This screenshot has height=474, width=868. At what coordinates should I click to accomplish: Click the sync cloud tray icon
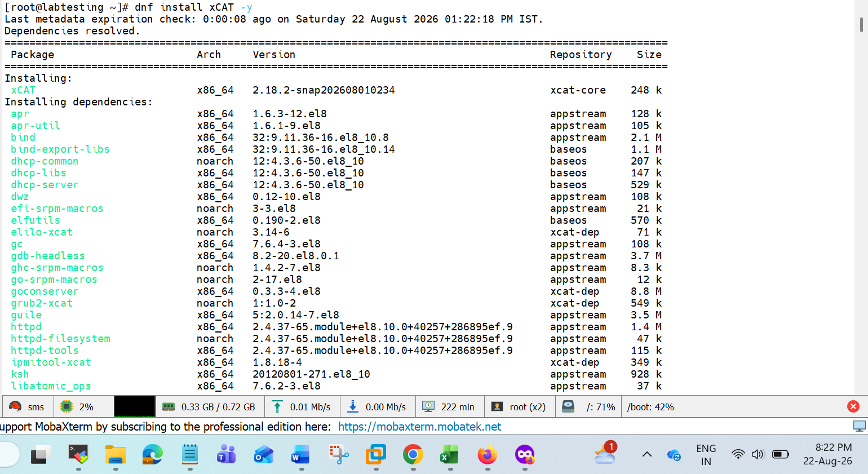coord(674,455)
